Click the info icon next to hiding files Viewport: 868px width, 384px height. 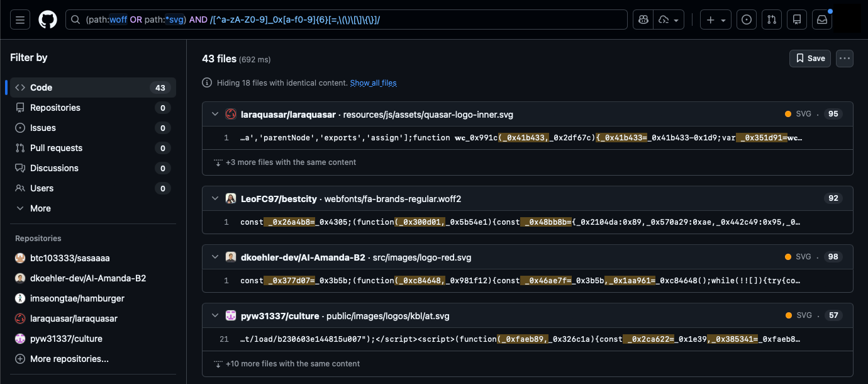coord(207,83)
